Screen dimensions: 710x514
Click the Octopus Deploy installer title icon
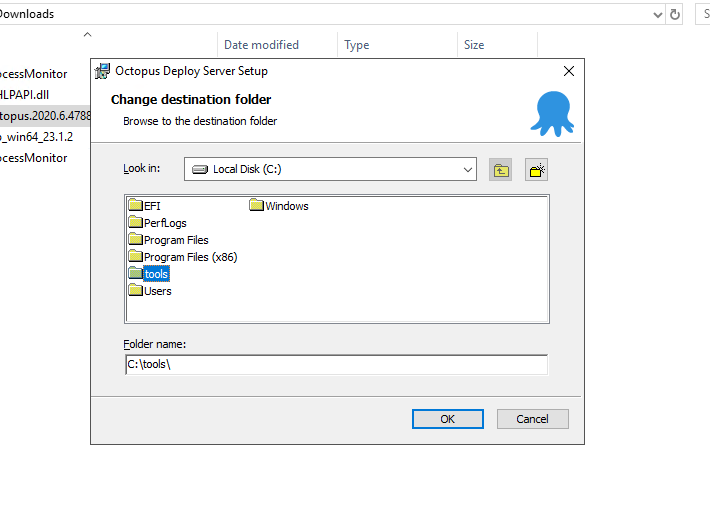coord(102,71)
